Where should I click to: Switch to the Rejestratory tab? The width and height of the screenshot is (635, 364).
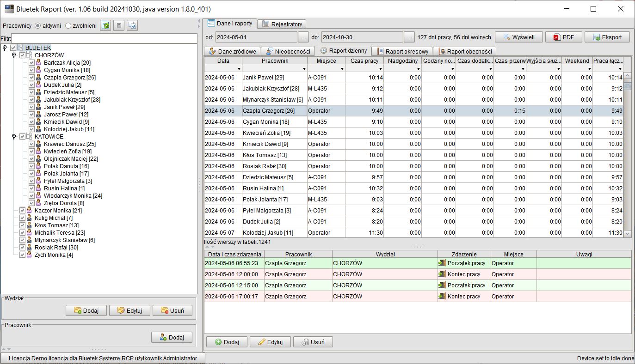point(282,24)
